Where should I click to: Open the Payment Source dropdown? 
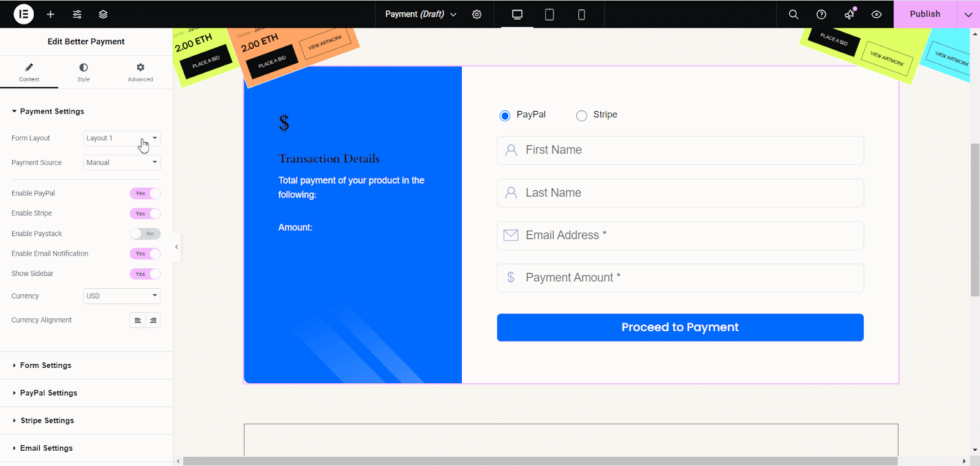[x=122, y=162]
